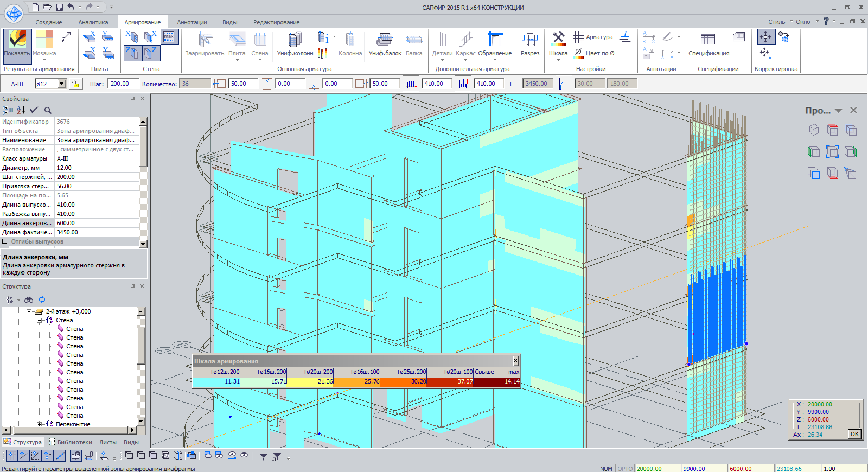
Task: Click the binoculars find icon in Структура panel
Action: coord(29,299)
